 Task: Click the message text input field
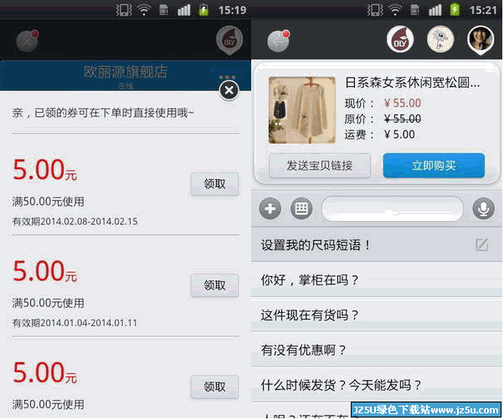coord(392,209)
